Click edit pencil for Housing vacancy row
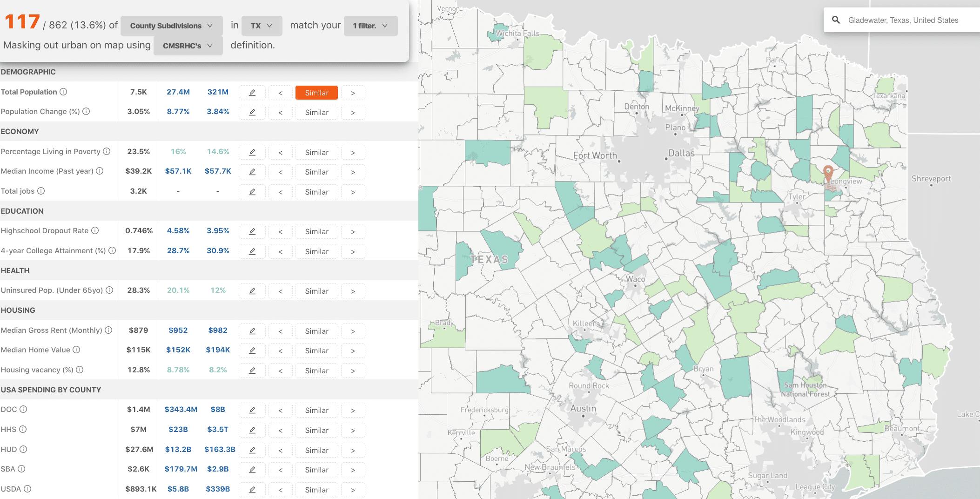Viewport: 980px width, 499px height. [x=252, y=371]
